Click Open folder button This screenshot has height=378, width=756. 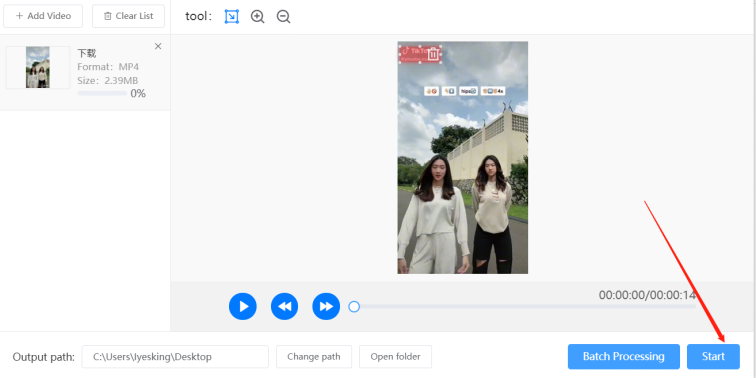[395, 357]
